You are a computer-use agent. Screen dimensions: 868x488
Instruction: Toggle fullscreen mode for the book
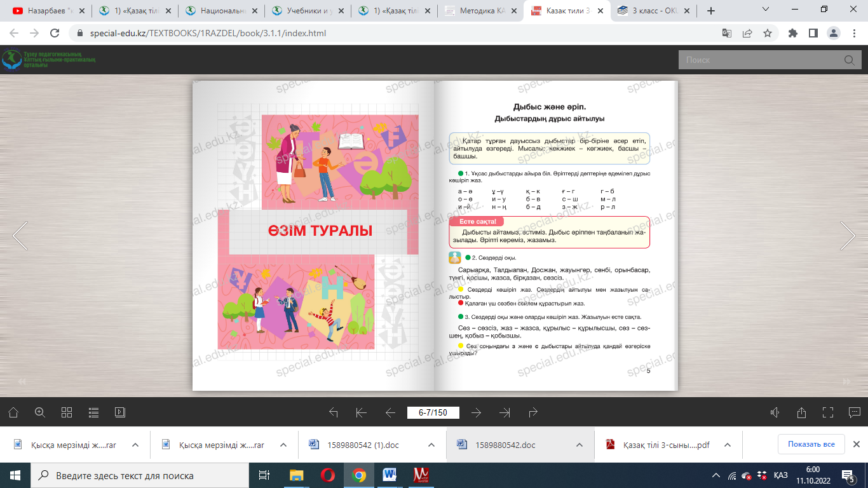point(828,412)
